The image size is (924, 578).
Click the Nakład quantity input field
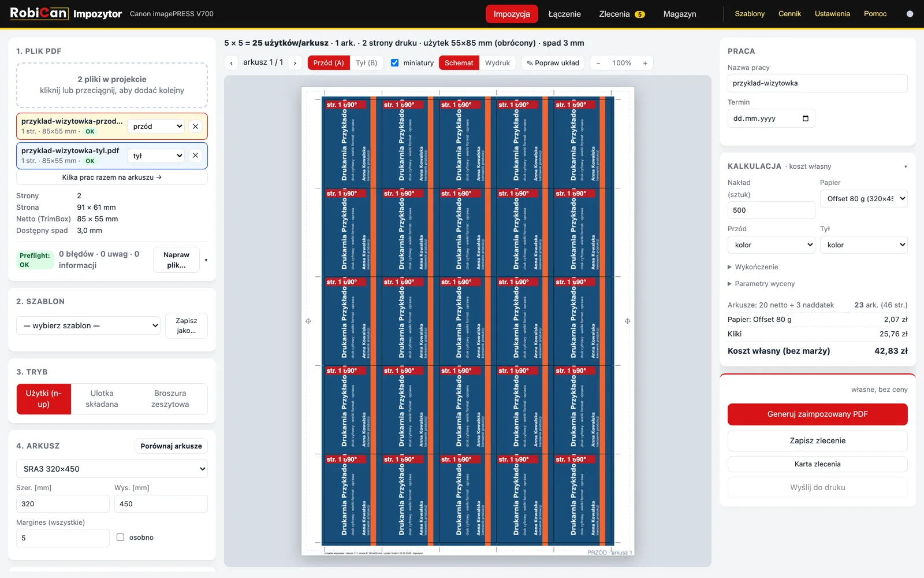tap(771, 210)
